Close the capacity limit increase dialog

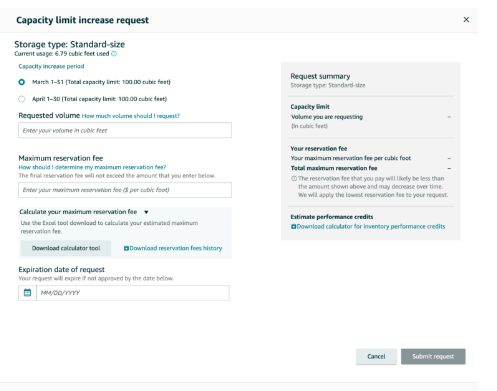coord(466,20)
